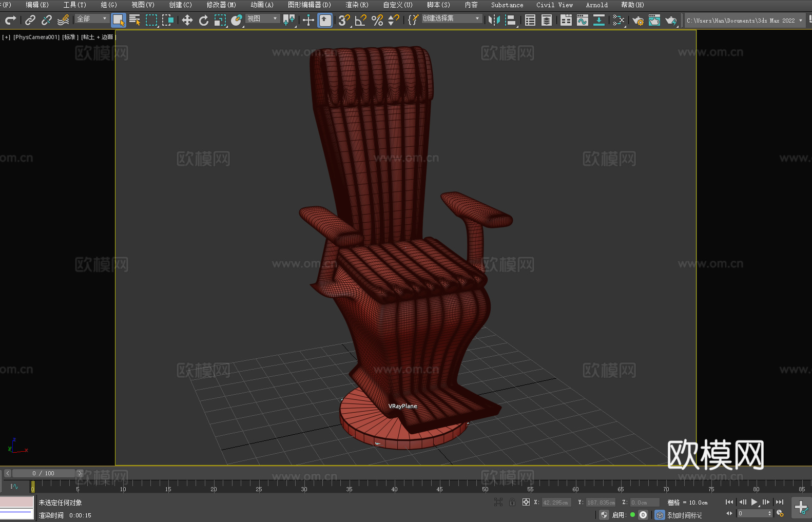Click the [粘土 + 边面] viewport label
812x522 pixels.
(x=98, y=37)
